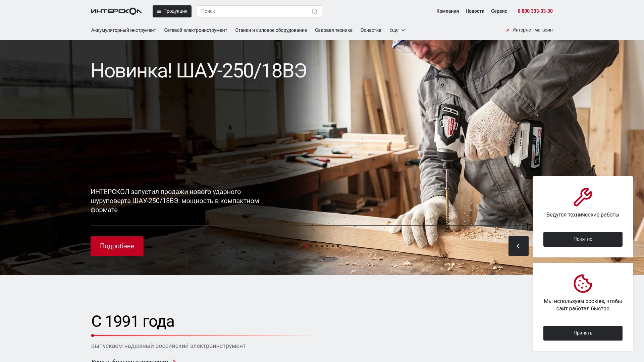The image size is (644, 362).
Task: Click the Новинка! ШАУ-250/18ВЭ headline
Action: (199, 71)
